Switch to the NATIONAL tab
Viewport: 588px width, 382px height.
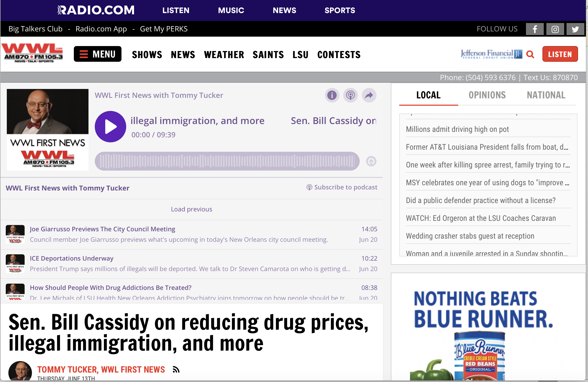tap(546, 95)
